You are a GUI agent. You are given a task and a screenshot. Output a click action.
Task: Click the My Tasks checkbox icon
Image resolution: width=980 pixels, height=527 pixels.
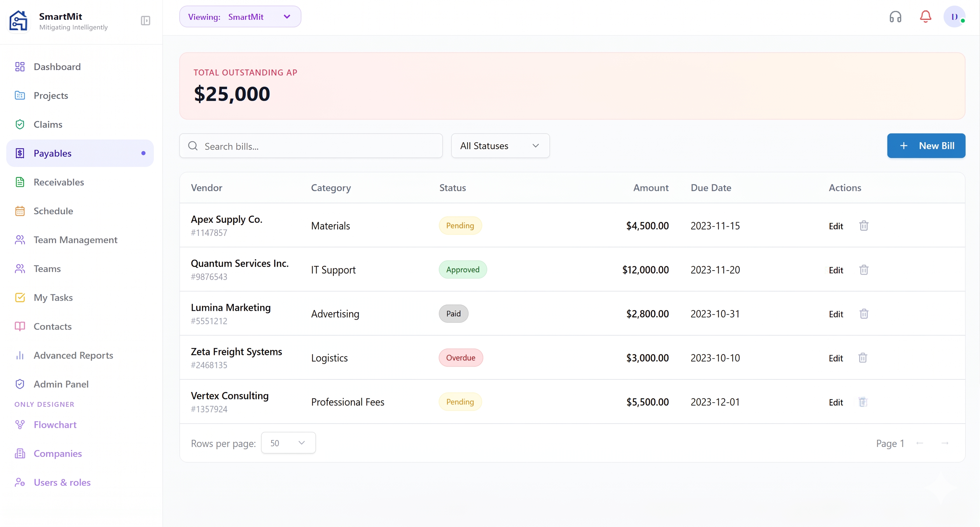(20, 297)
